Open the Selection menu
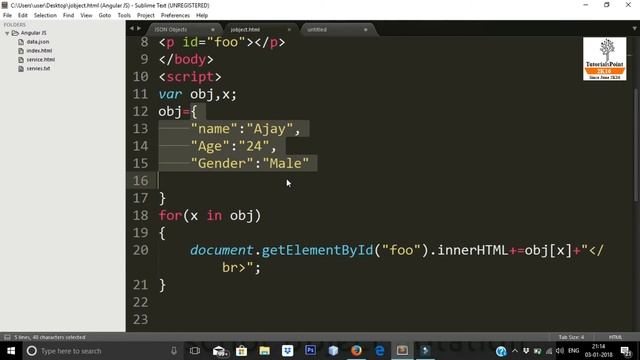640x360 pixels. (45, 16)
